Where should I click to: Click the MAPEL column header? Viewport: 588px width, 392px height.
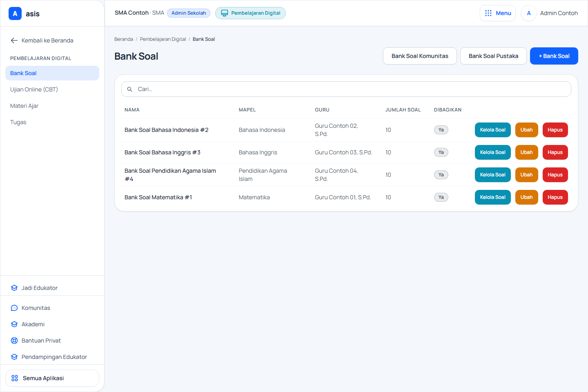click(x=247, y=110)
